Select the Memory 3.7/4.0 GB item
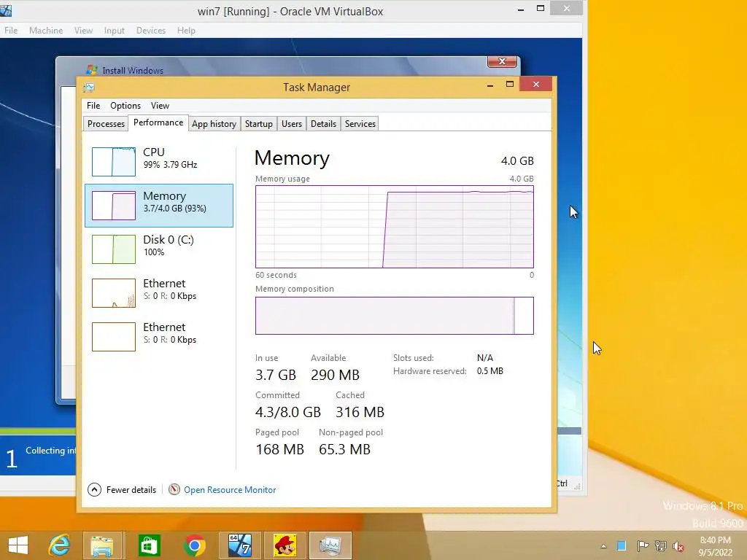 [159, 205]
